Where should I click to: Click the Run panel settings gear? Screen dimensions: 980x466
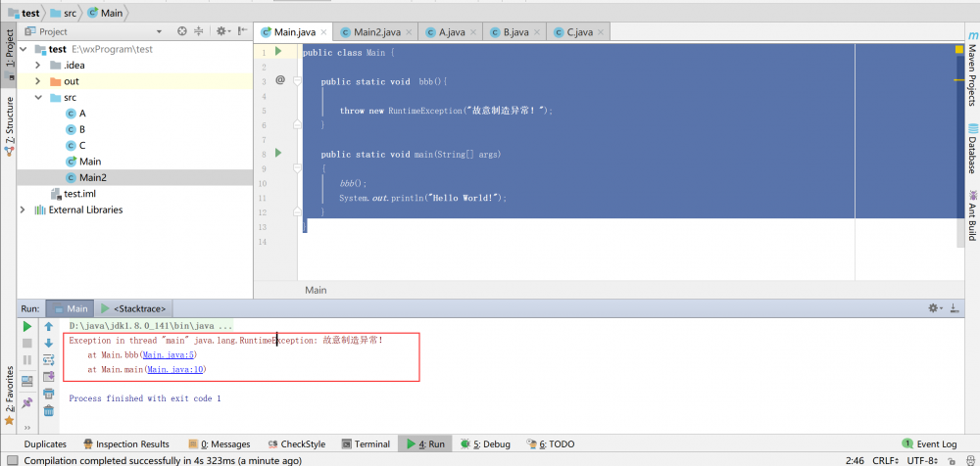coord(935,308)
